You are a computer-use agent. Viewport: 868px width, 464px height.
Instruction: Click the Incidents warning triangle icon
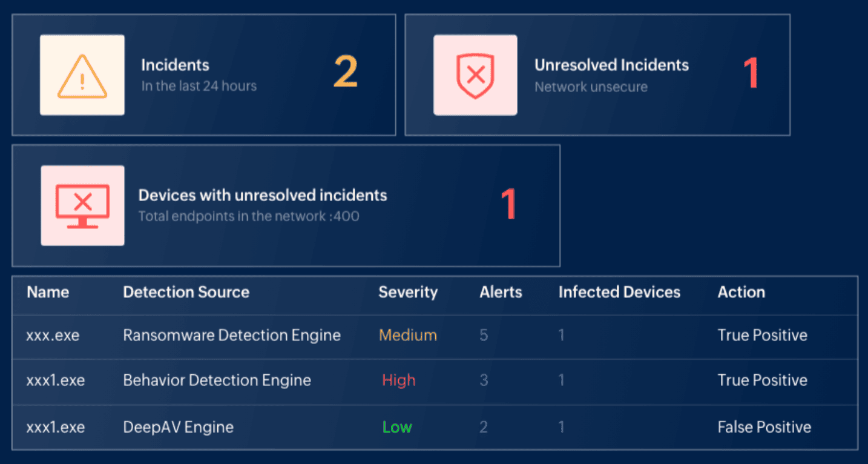tap(82, 75)
